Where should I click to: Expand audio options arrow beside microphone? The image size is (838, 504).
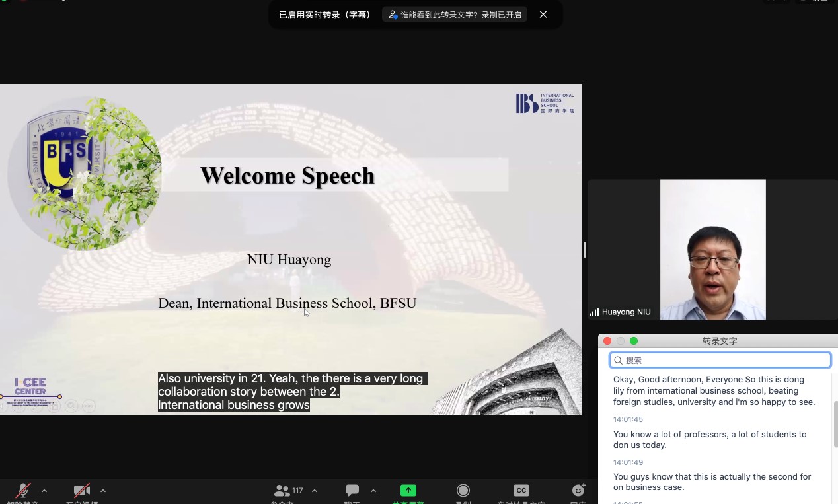pos(44,491)
